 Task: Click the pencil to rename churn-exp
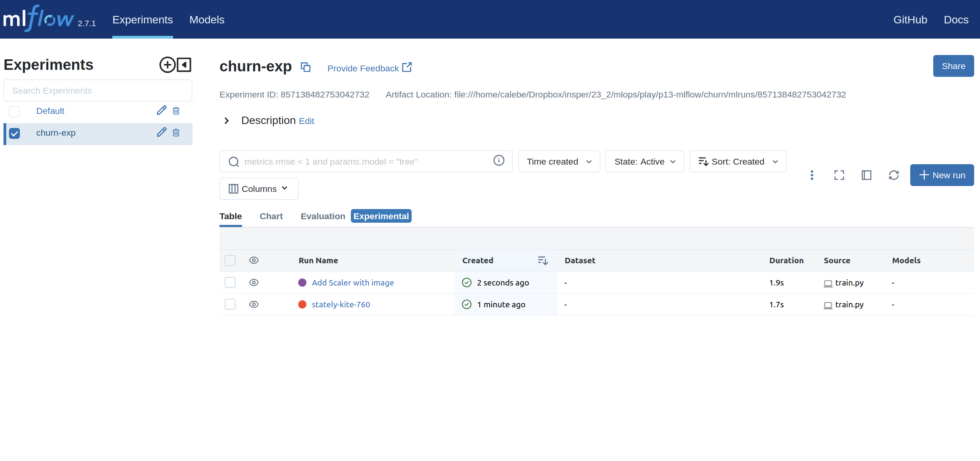click(161, 133)
